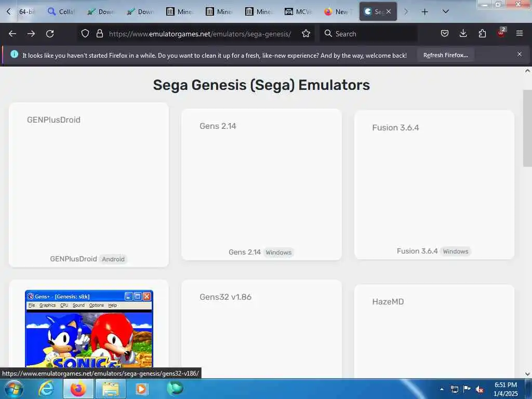Open the Firefox hamburger menu
Screen dimensions: 532x399
pyautogui.click(x=520, y=33)
